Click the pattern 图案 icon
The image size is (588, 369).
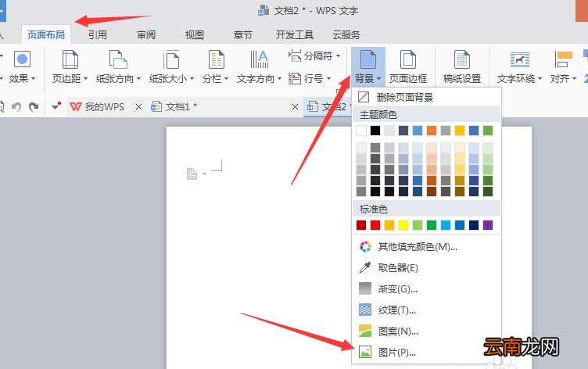point(365,331)
